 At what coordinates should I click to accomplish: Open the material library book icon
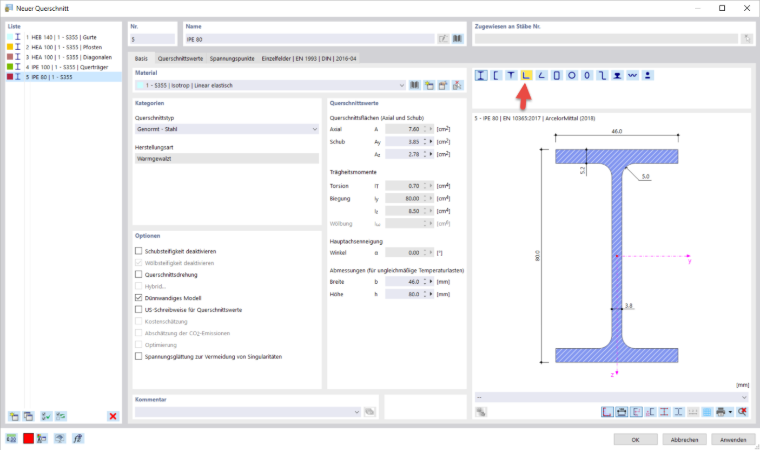pos(414,85)
